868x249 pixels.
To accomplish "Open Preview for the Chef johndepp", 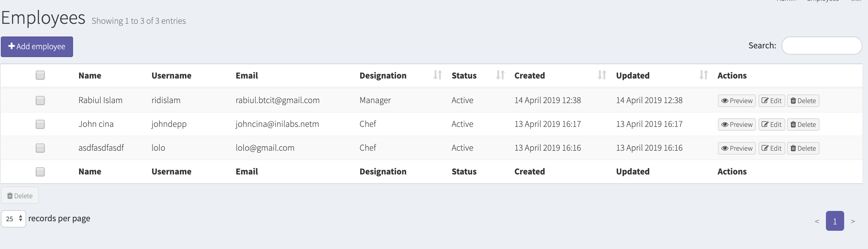I will 737,124.
